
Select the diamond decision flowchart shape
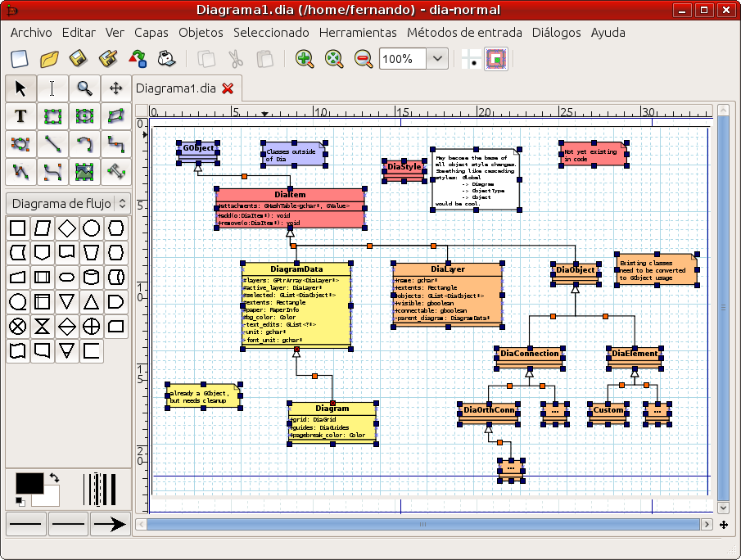point(67,228)
